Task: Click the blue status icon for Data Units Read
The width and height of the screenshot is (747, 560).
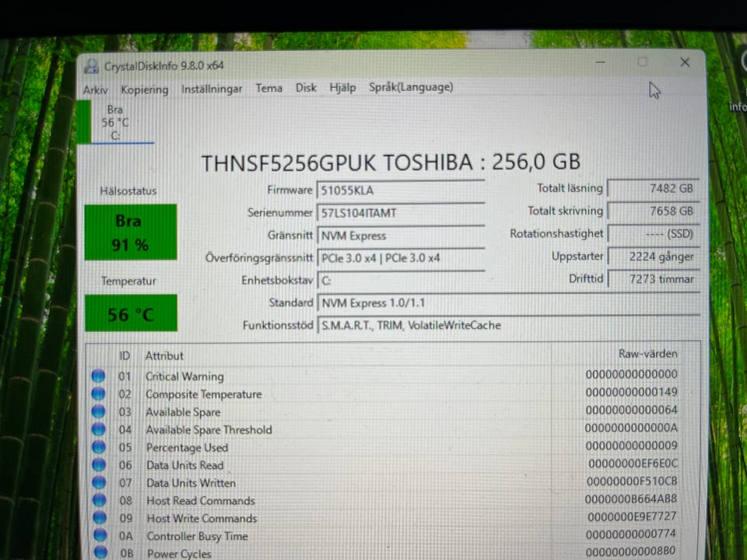Action: pyautogui.click(x=99, y=465)
